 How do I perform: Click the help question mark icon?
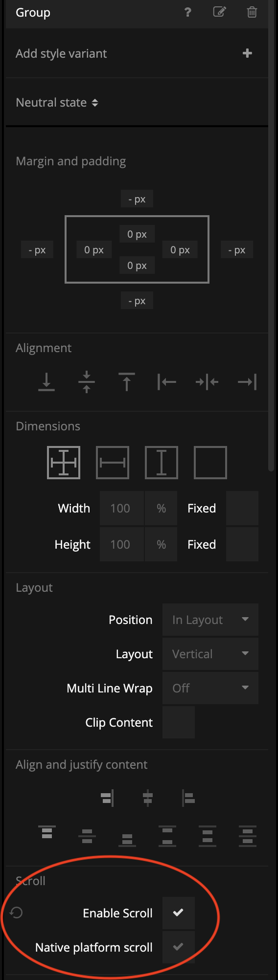click(187, 12)
